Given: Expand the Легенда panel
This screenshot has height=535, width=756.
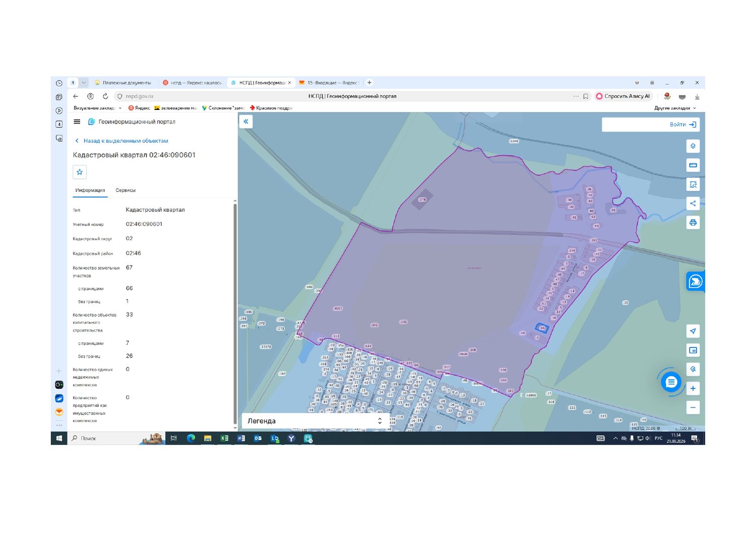Looking at the screenshot, I should point(316,421).
